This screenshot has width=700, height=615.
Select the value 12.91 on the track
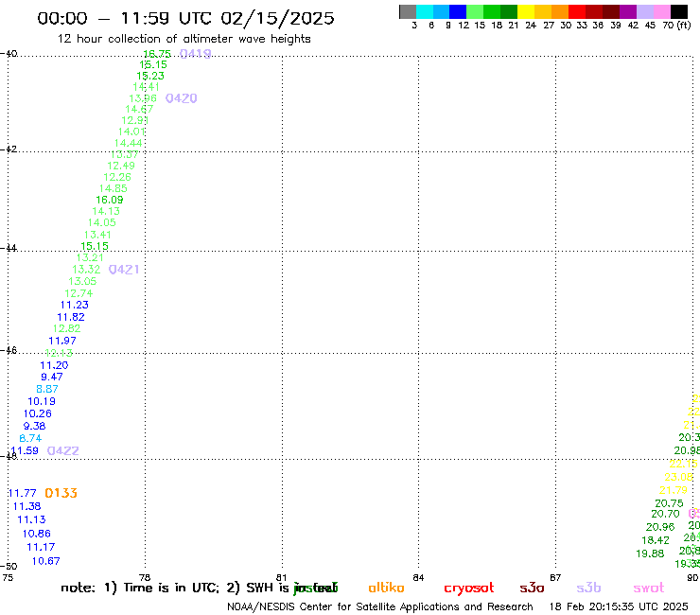(x=135, y=120)
